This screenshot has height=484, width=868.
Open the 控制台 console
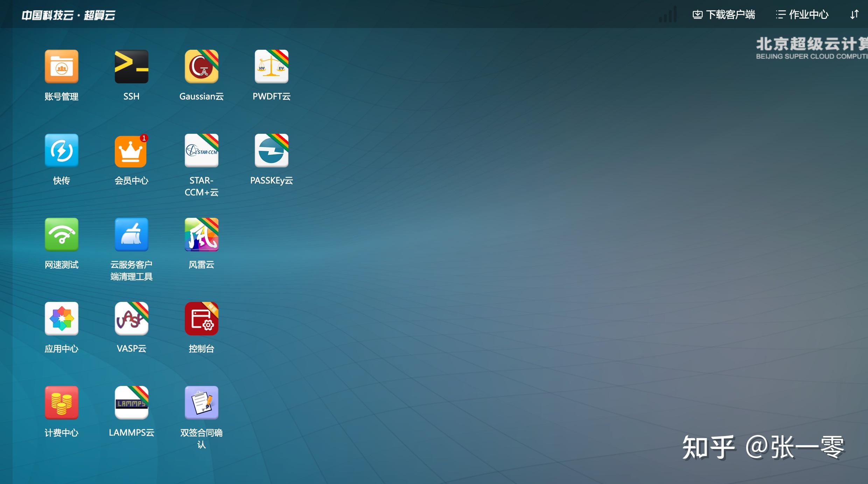click(202, 319)
